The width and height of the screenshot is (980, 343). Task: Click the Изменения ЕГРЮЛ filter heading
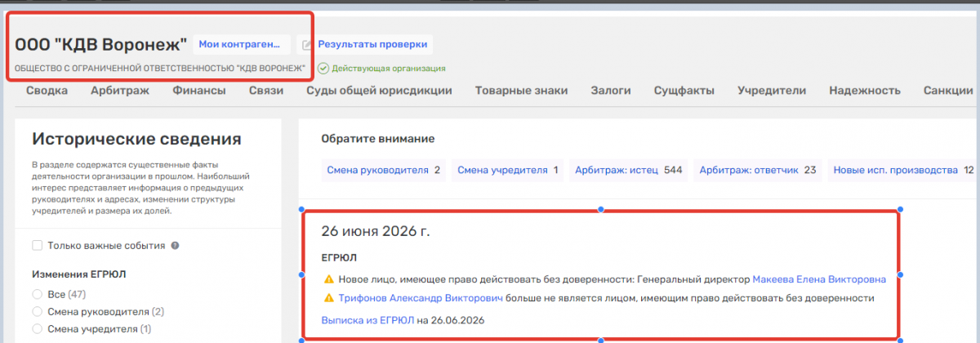[79, 274]
